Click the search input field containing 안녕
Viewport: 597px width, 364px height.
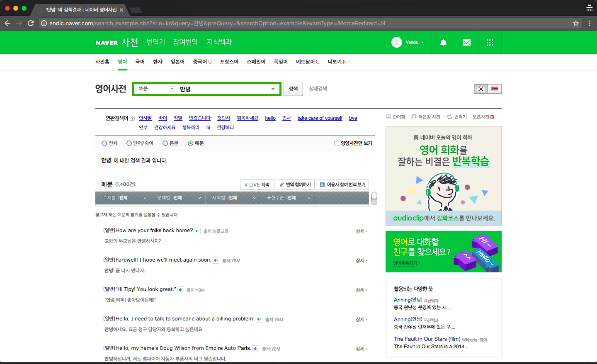point(223,89)
